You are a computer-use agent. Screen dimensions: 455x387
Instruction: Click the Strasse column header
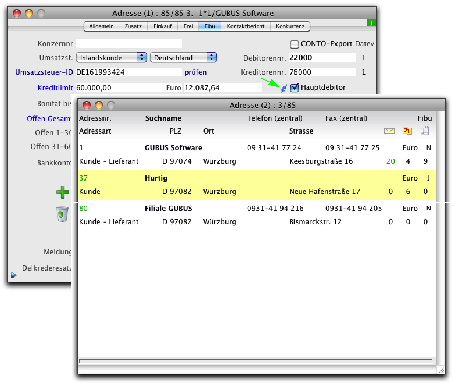301,131
